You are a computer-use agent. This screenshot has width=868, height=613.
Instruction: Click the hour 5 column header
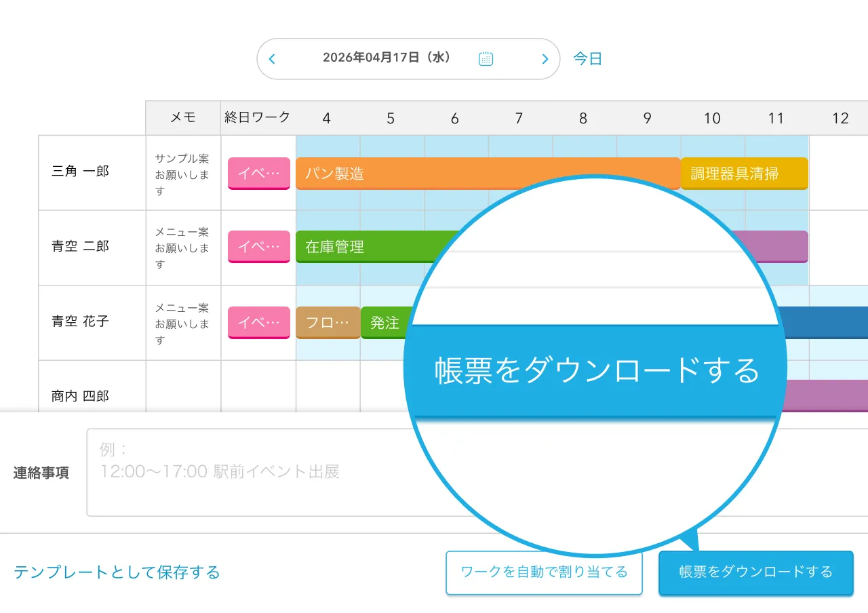391,119
